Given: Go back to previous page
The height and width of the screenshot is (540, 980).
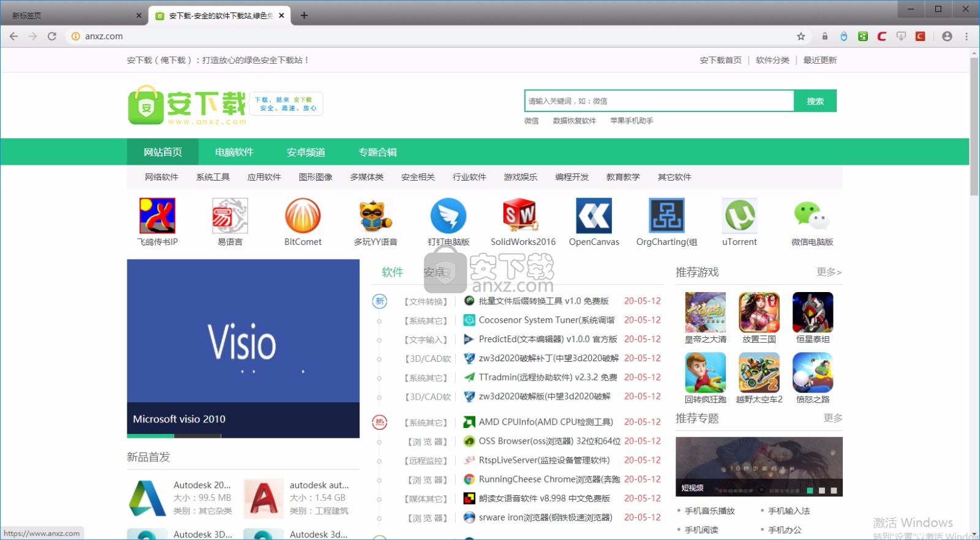Looking at the screenshot, I should click(x=13, y=36).
